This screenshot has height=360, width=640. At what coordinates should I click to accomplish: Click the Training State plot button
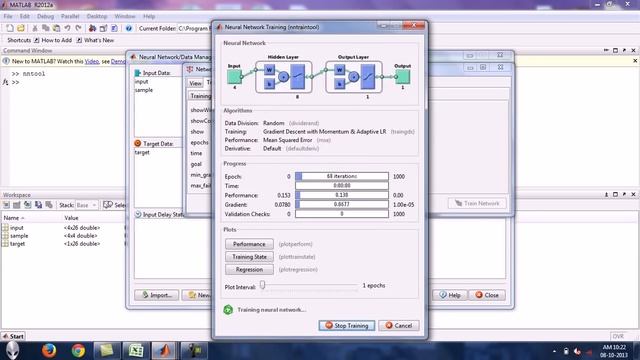[249, 257]
